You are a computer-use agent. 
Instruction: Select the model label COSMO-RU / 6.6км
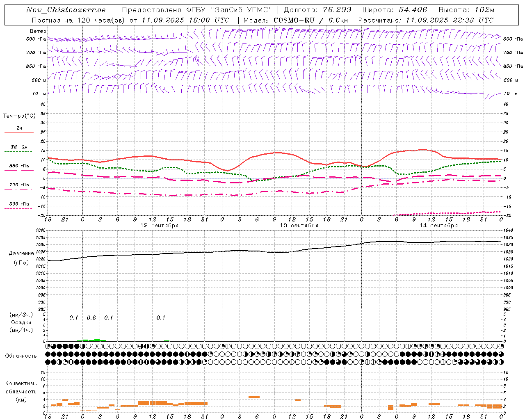311,20
